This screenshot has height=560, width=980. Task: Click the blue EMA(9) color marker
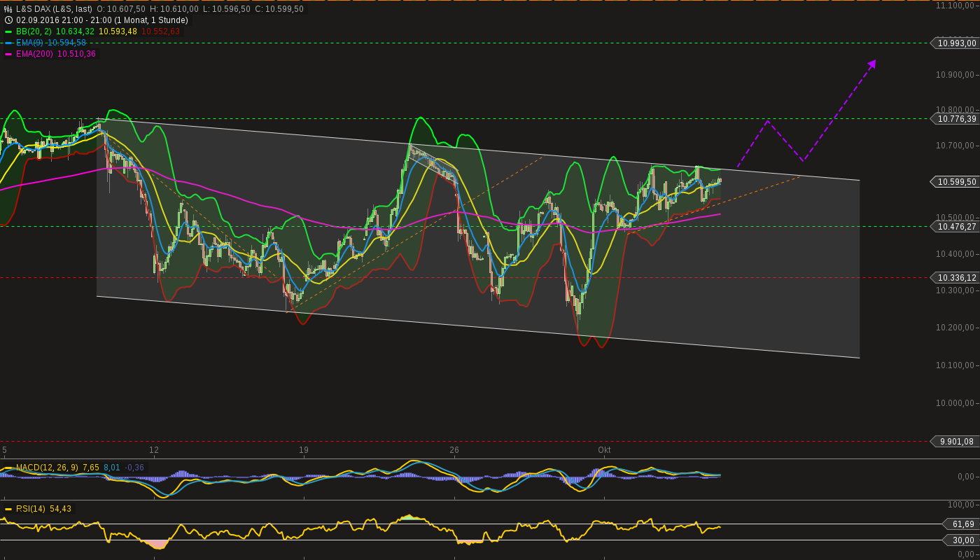tap(8, 43)
